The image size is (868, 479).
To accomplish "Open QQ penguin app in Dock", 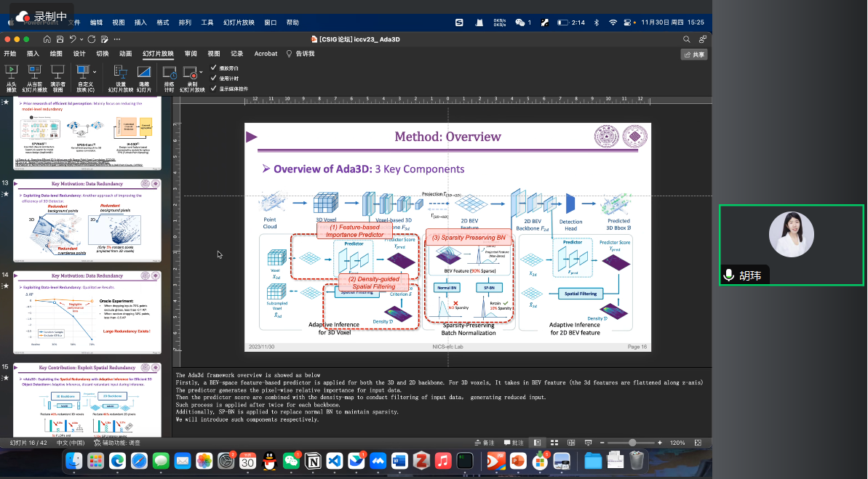I will [x=270, y=461].
